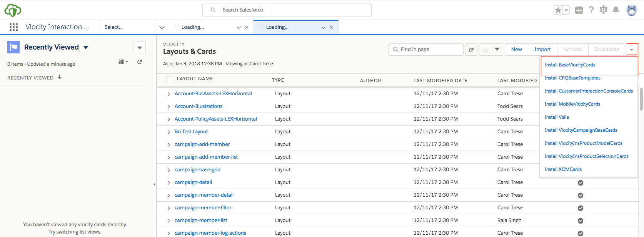Viewport: 644px width, 237px height.
Task: Open the App Launcher grid icon
Action: pos(13,27)
